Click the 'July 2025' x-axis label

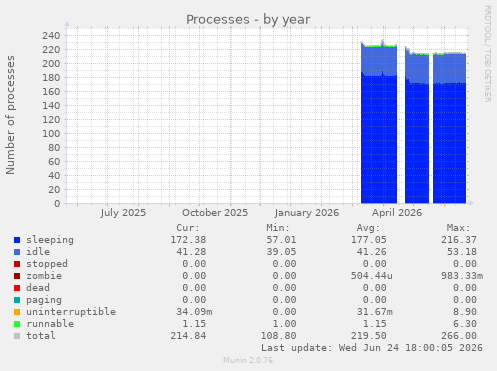click(123, 213)
